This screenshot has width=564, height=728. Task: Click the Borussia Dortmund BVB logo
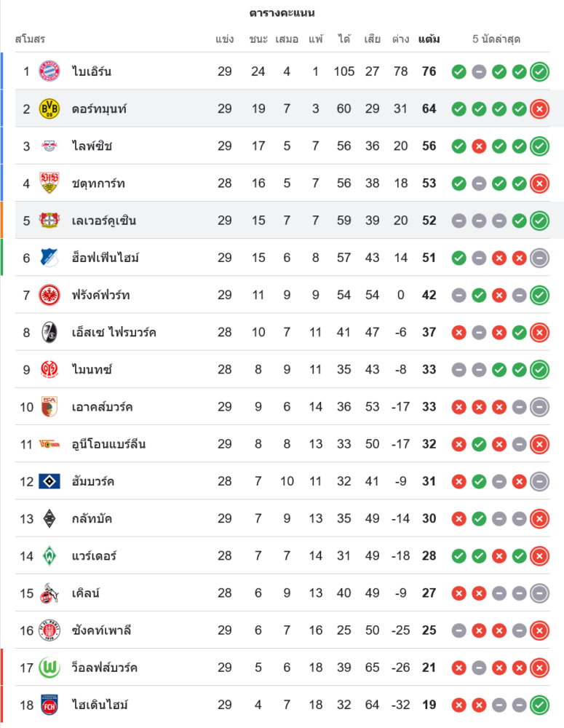pos(49,108)
